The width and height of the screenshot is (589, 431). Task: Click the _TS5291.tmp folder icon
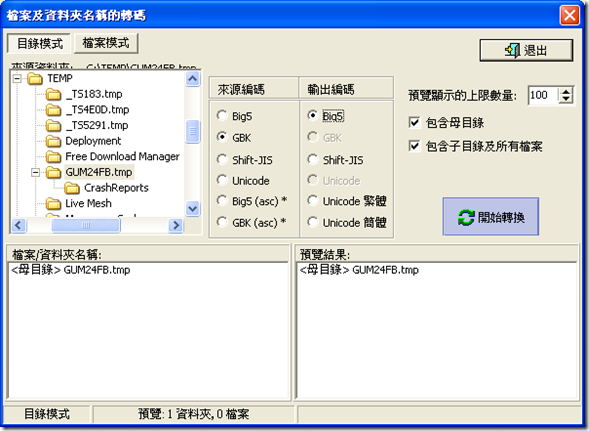(x=53, y=126)
